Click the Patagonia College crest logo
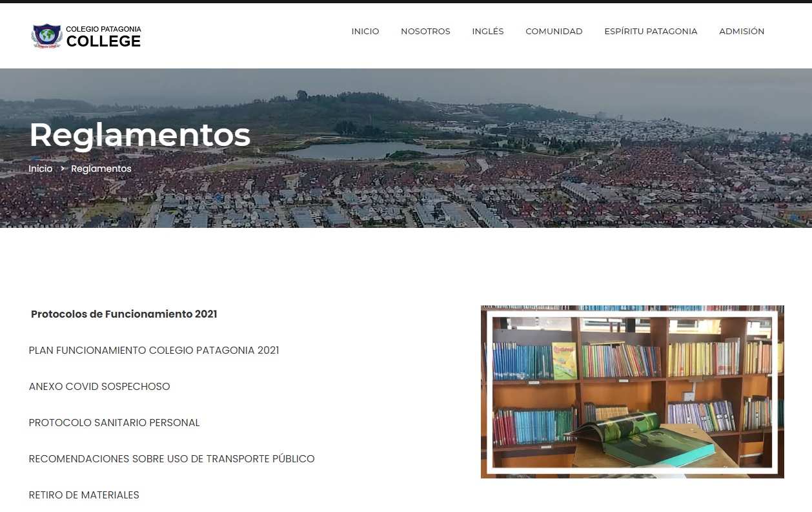 tap(46, 36)
